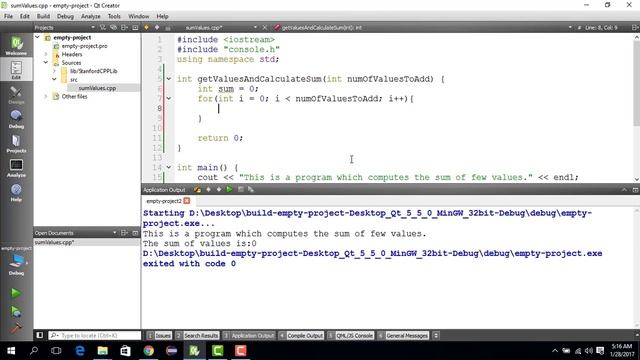The image size is (640, 360).
Task: Close the empty-project2 output tab
Action: point(187,201)
